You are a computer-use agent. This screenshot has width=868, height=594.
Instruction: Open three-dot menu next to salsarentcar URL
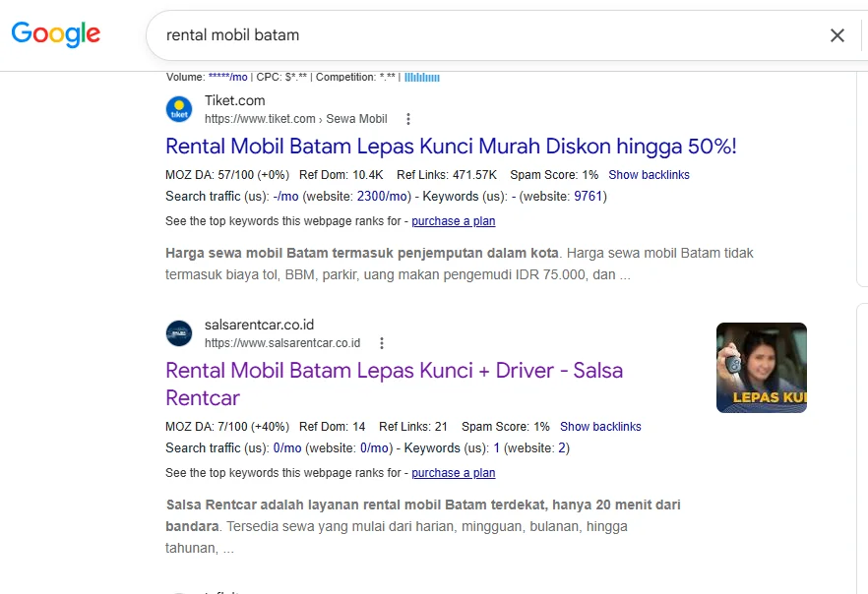382,343
